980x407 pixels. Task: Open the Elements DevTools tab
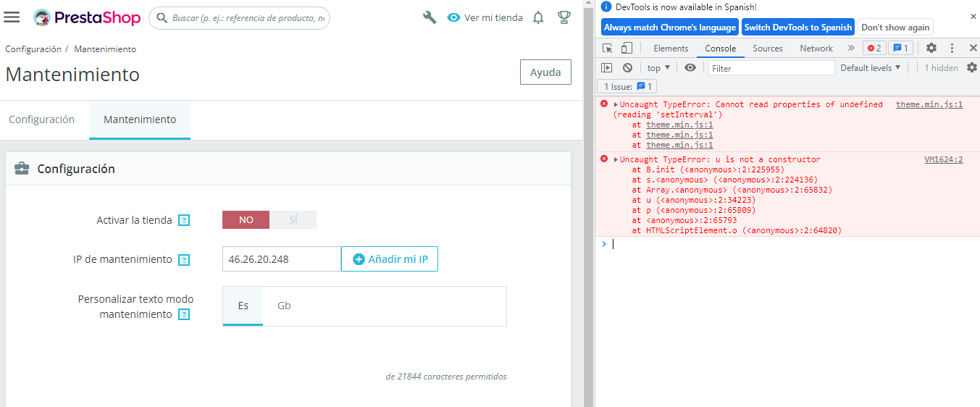(x=671, y=49)
